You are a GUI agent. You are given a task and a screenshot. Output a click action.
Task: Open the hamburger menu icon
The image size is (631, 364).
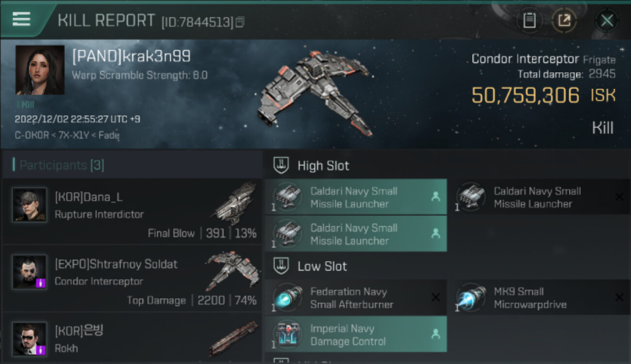(x=21, y=19)
